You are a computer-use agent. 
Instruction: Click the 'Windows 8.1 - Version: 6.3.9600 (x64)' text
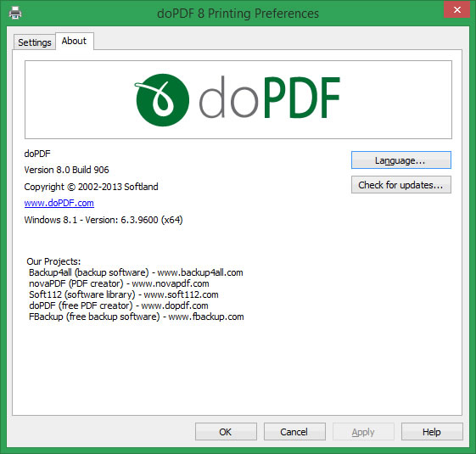[104, 220]
